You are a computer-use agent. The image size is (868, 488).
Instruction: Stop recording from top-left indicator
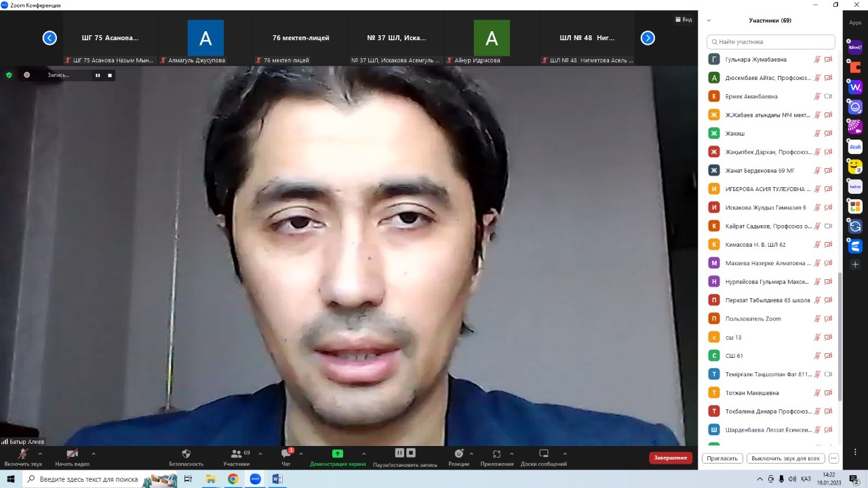coord(110,75)
